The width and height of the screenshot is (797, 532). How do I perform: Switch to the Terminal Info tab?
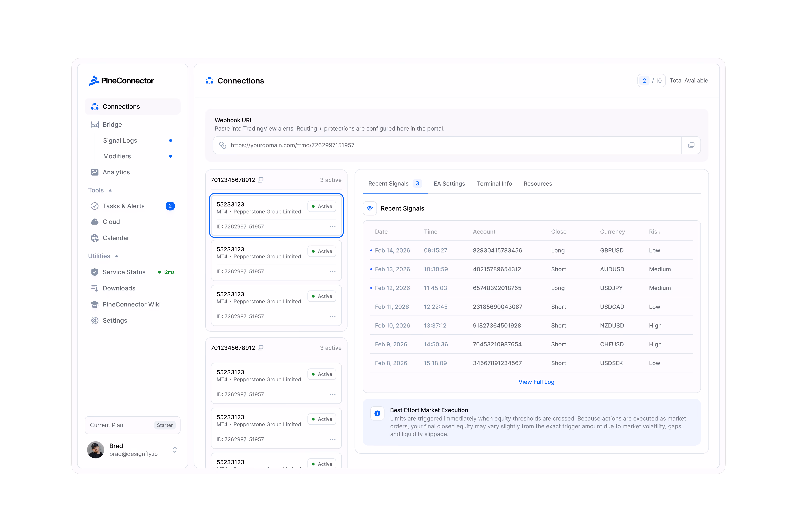(494, 183)
